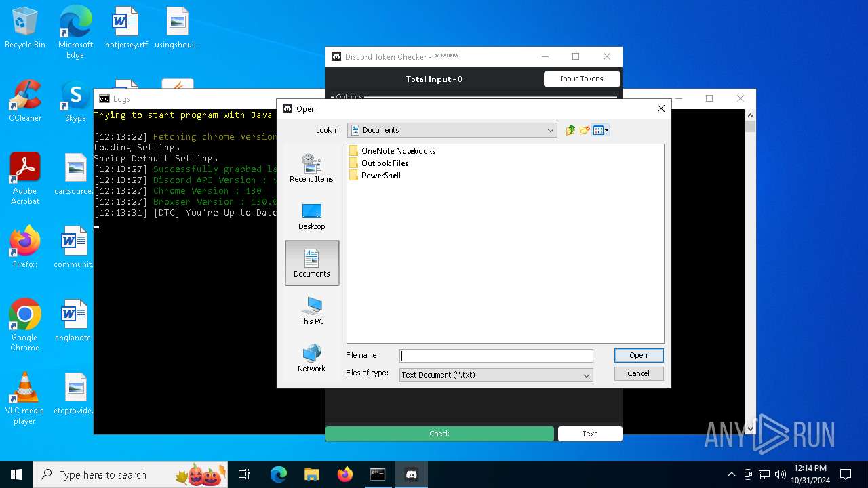Open Edge from the taskbar

click(x=279, y=474)
